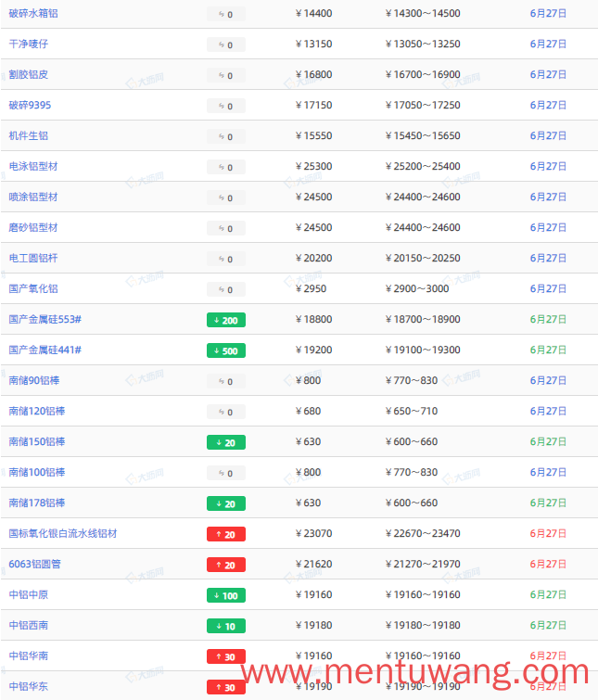Click the gray 0 change badge for 破碎水箱铝
The width and height of the screenshot is (598, 700).
pyautogui.click(x=226, y=14)
